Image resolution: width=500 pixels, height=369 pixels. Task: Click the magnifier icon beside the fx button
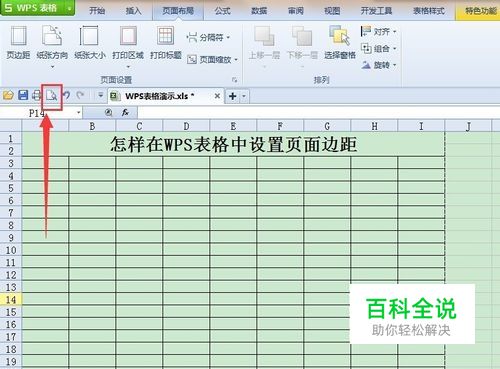point(108,113)
